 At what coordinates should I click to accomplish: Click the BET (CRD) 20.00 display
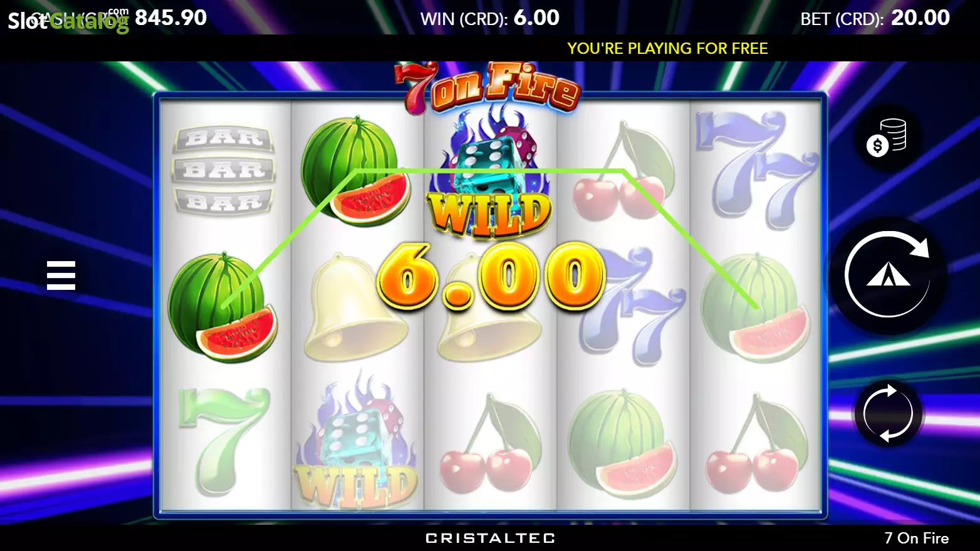[875, 18]
